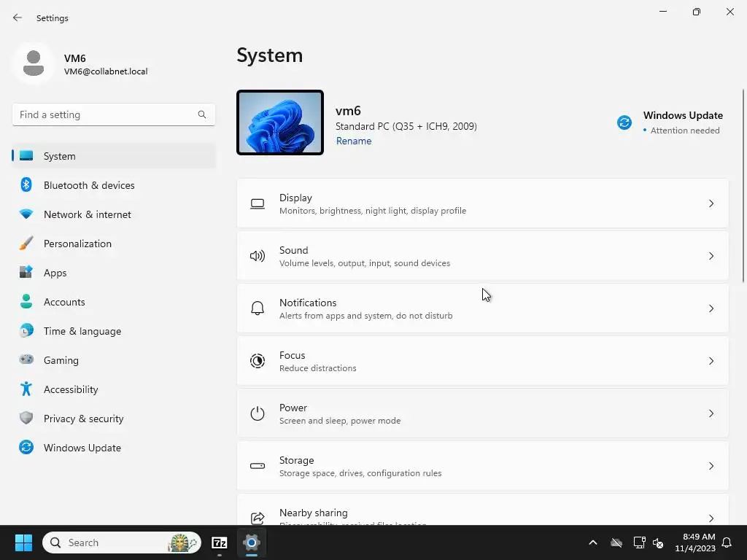The height and width of the screenshot is (560, 747).
Task: Open 7-Zip from the taskbar
Action: click(x=219, y=542)
